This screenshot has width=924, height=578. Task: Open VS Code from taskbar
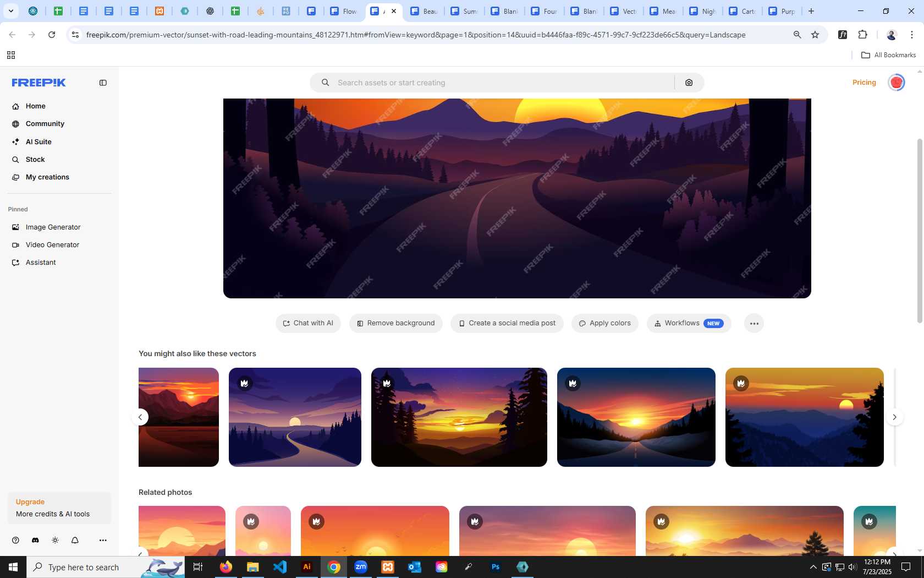[x=280, y=567]
